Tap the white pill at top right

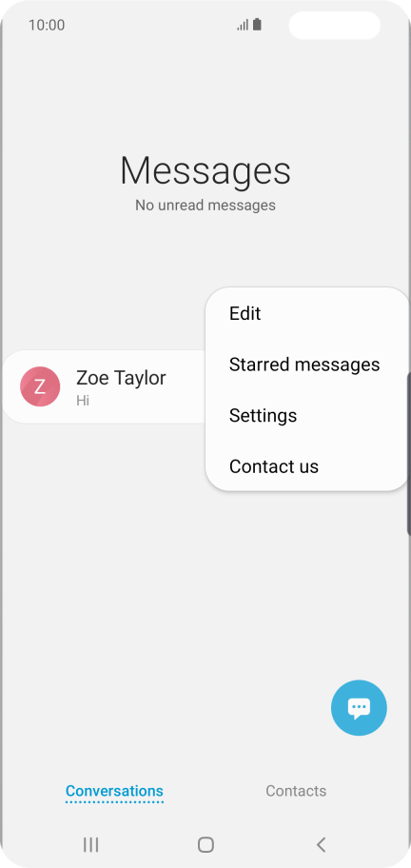335,25
